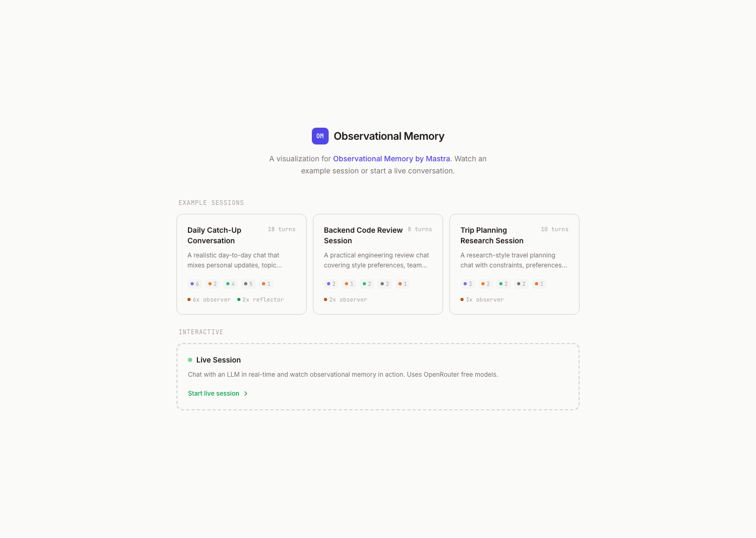Click the "18 turns" label on Daily Catch-Up card

point(281,229)
